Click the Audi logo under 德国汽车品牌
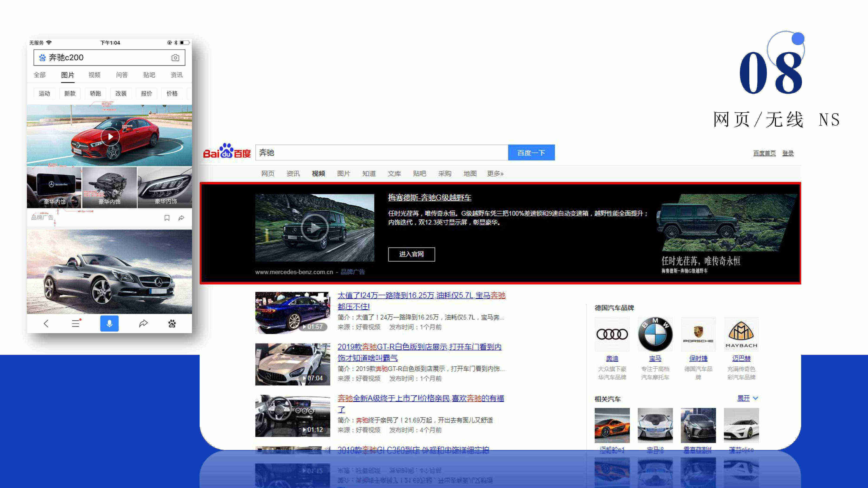Image resolution: width=868 pixels, height=488 pixels. [x=612, y=334]
